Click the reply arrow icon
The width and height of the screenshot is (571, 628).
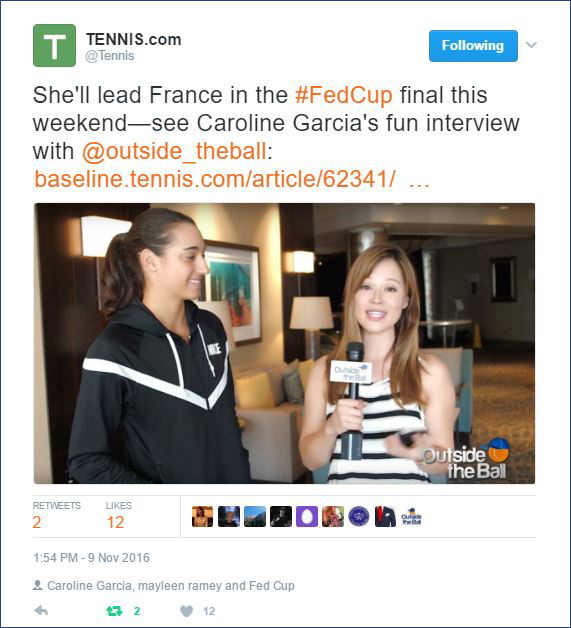(41, 610)
